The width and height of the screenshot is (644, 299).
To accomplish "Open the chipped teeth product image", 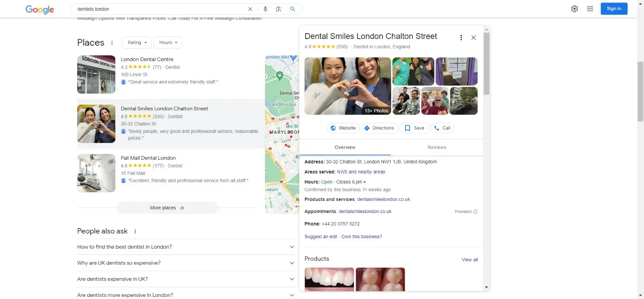I will coord(329,279).
